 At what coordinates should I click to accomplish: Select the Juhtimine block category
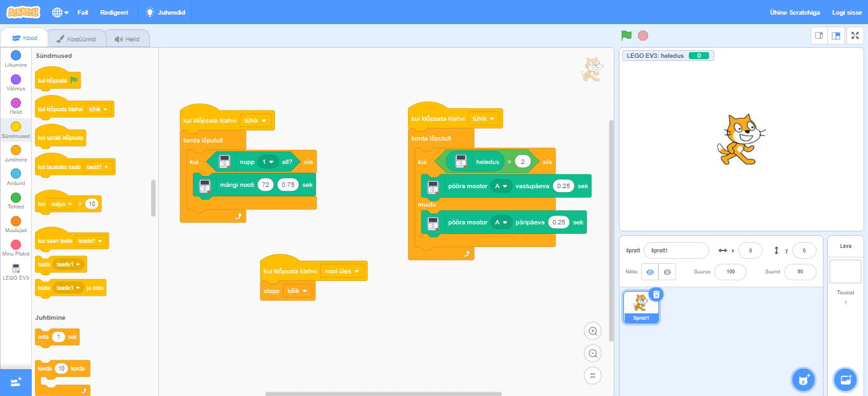tap(16, 153)
